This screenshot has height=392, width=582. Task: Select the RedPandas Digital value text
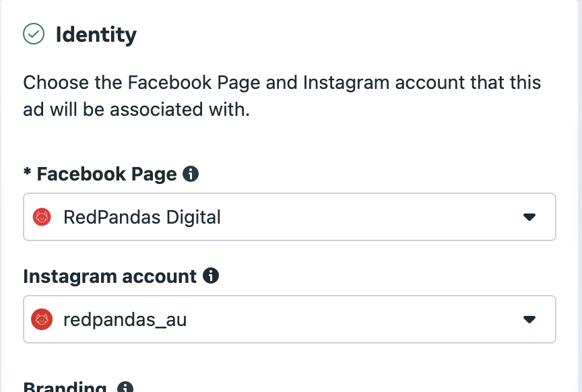point(141,217)
